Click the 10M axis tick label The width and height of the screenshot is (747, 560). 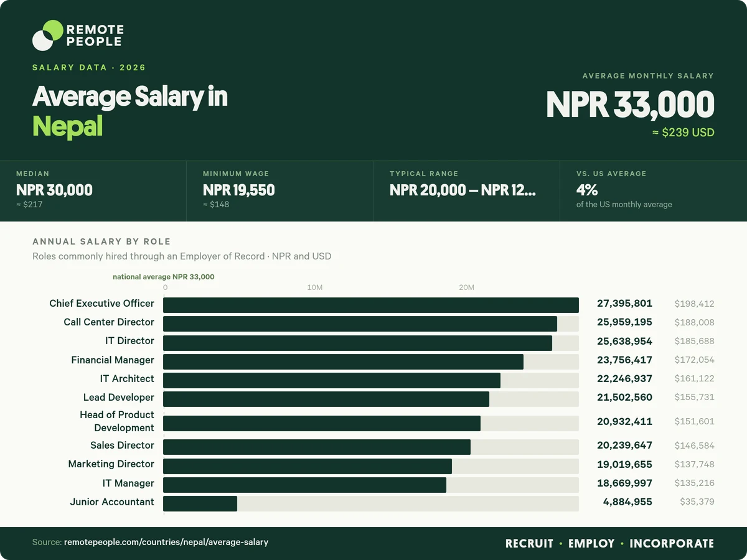pos(315,287)
